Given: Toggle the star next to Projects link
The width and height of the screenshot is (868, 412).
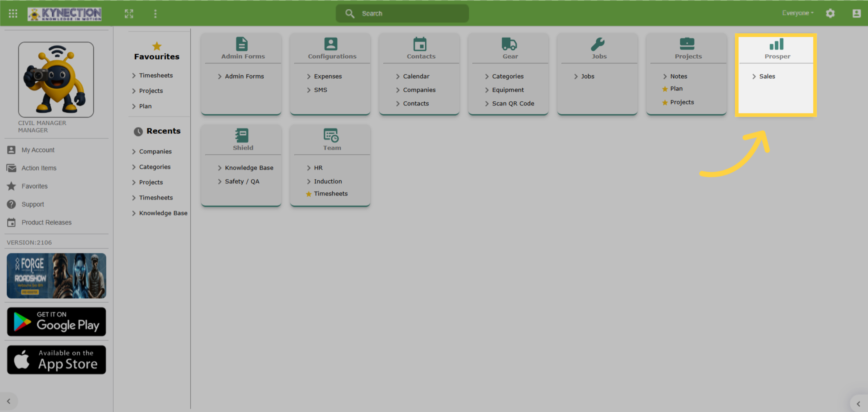Looking at the screenshot, I should pyautogui.click(x=665, y=102).
